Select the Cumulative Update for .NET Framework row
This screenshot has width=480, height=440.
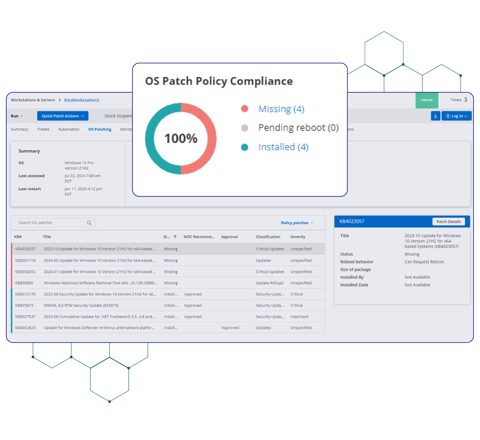168,317
